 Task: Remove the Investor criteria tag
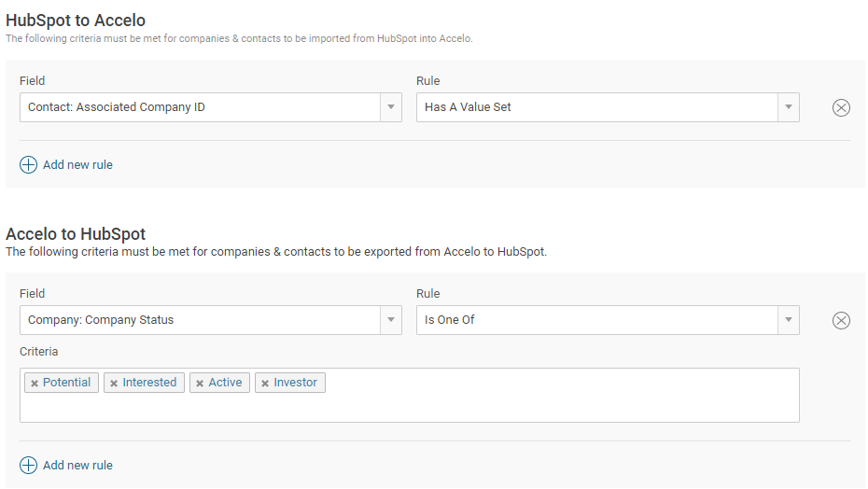point(265,384)
